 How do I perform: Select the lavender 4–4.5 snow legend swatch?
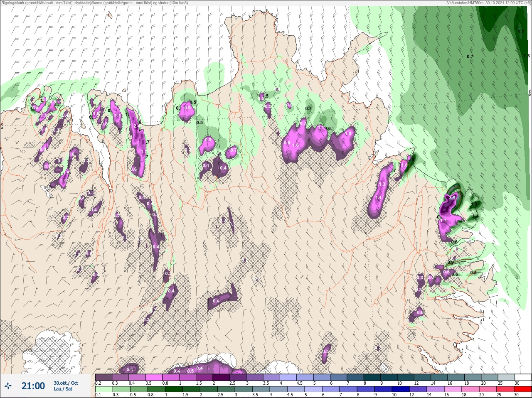[288, 377]
